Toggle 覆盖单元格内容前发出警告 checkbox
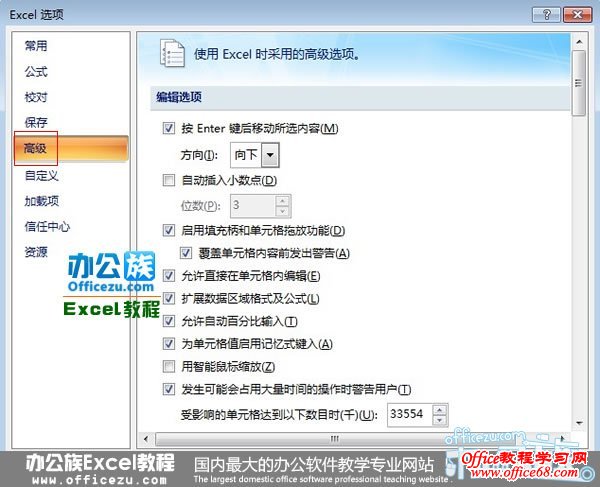Screen dimensions: 600x487 tap(186, 253)
